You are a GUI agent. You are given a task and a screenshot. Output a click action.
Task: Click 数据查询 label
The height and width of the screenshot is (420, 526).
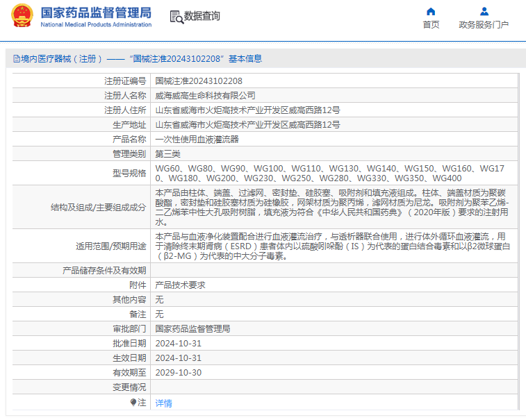click(202, 16)
